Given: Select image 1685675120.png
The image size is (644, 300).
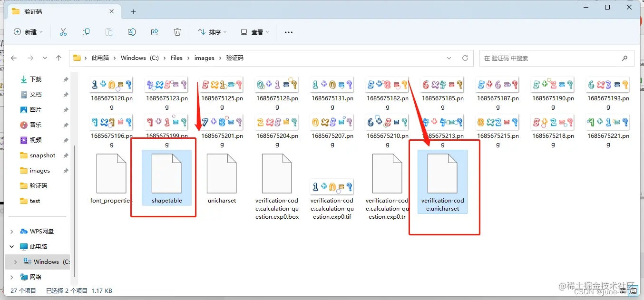Looking at the screenshot, I should point(111,94).
